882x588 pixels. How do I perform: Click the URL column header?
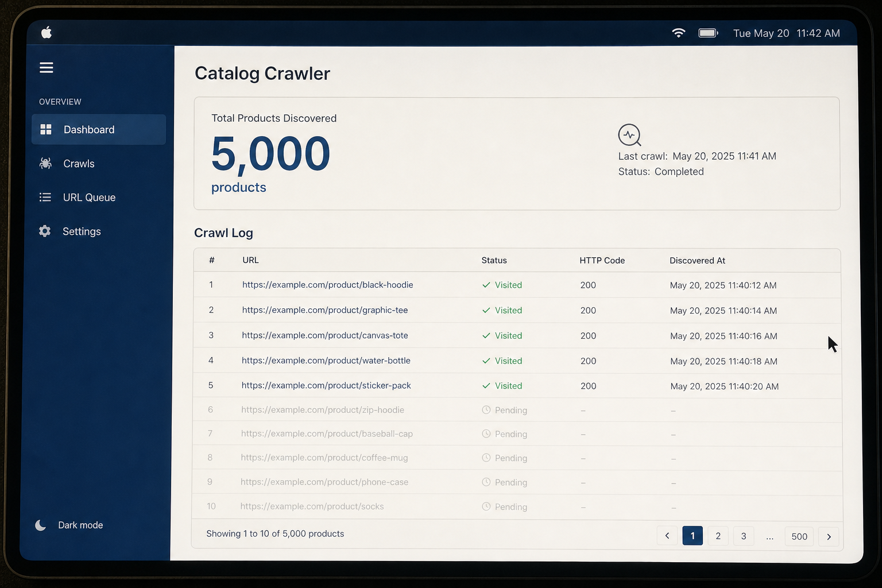[x=250, y=260]
